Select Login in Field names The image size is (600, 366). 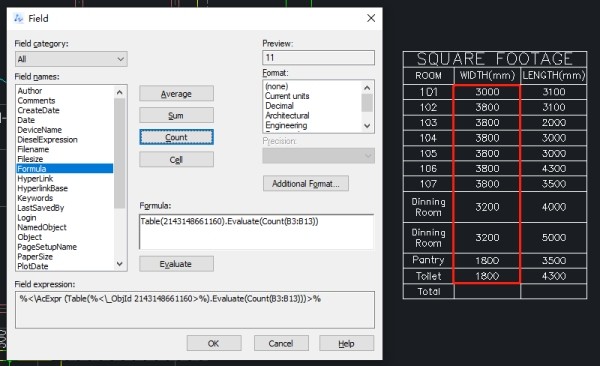27,218
